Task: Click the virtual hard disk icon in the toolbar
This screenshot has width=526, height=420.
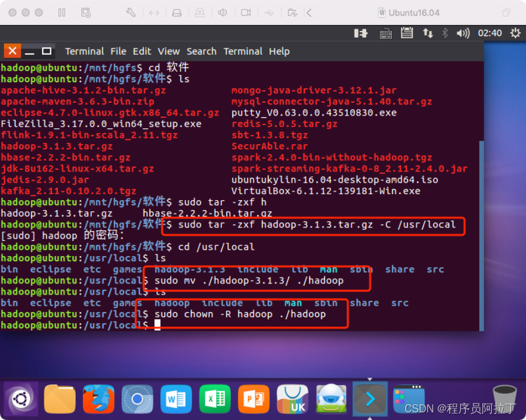Action: [177, 12]
